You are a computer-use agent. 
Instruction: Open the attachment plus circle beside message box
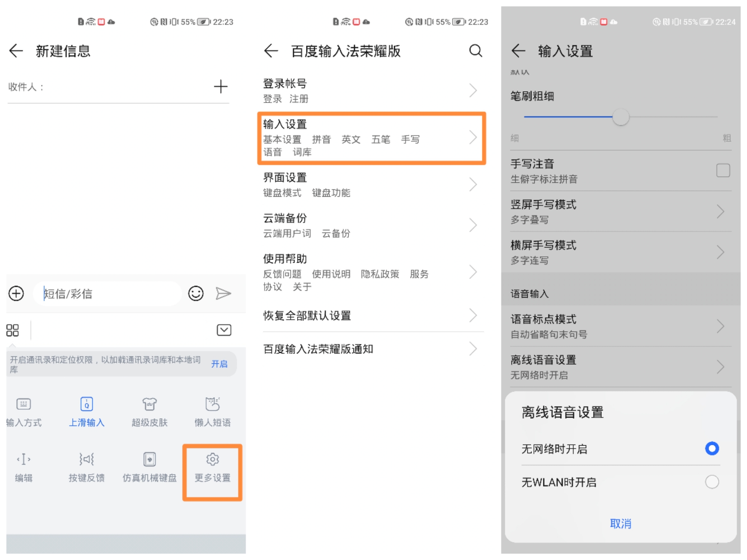click(16, 293)
